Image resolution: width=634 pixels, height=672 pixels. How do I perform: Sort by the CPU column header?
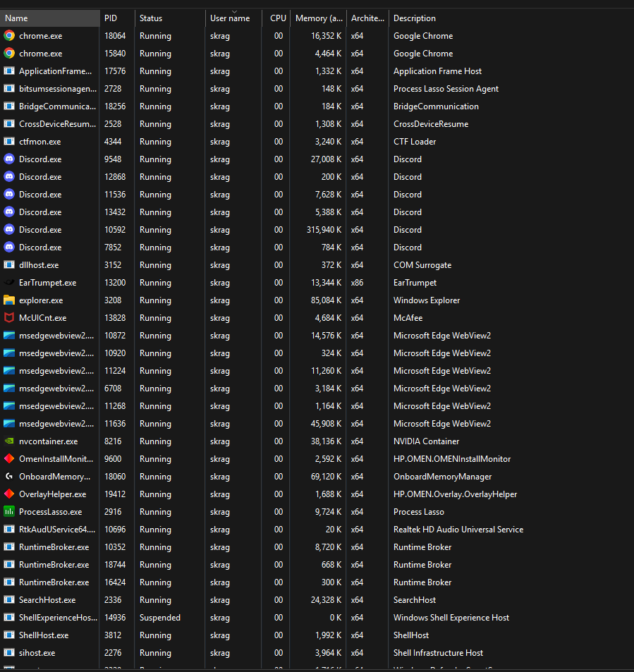pyautogui.click(x=276, y=18)
